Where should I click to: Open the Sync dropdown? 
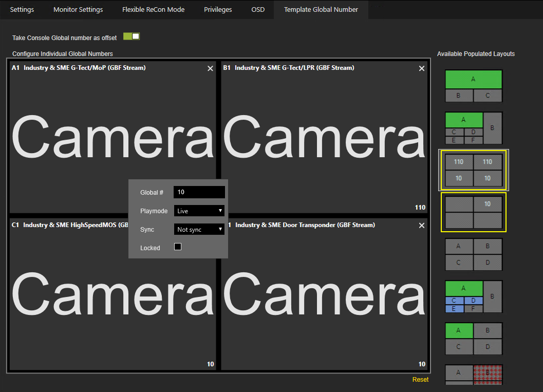(x=199, y=229)
